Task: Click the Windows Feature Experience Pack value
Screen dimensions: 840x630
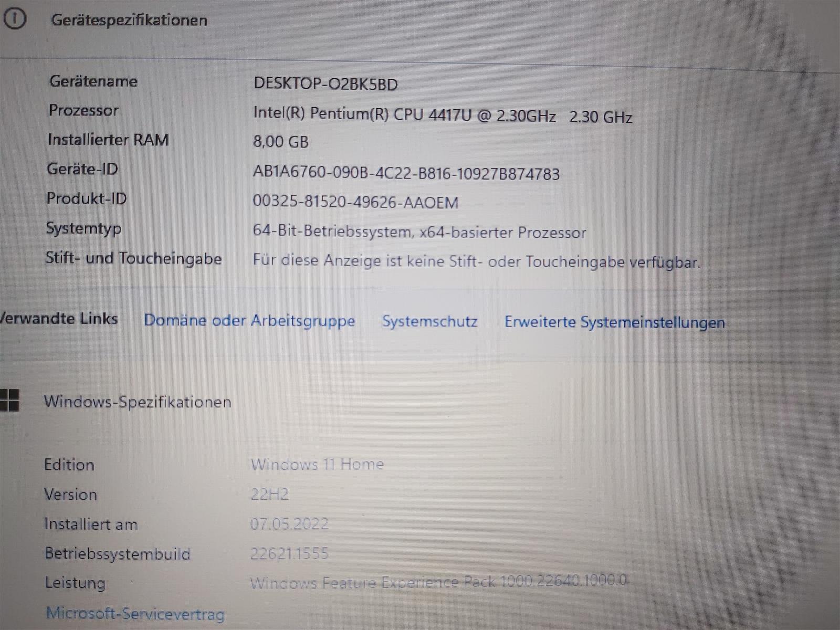Action: pyautogui.click(x=438, y=582)
